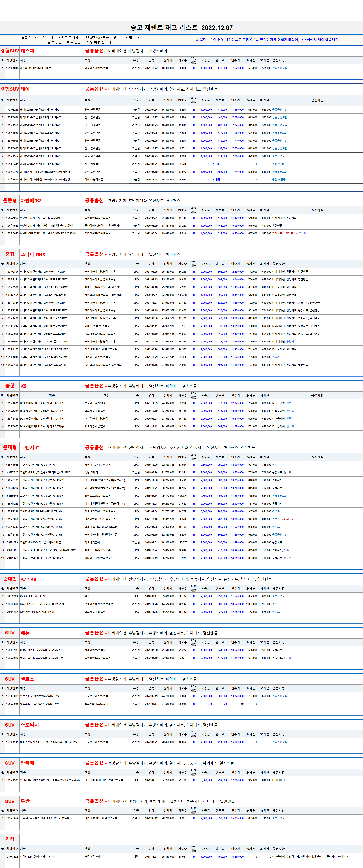Click plate number 29하1292 in K7 table
This screenshot has width=363, height=868.
(x=12, y=612)
